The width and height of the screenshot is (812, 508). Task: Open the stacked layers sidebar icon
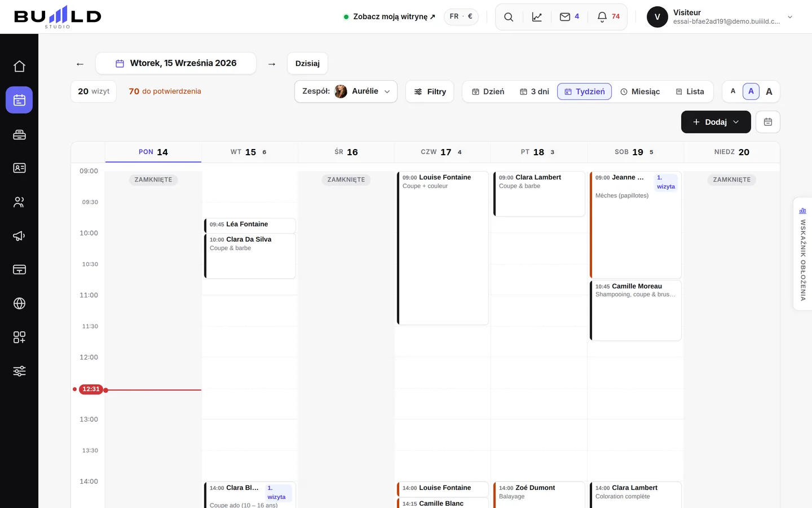pyautogui.click(x=19, y=134)
